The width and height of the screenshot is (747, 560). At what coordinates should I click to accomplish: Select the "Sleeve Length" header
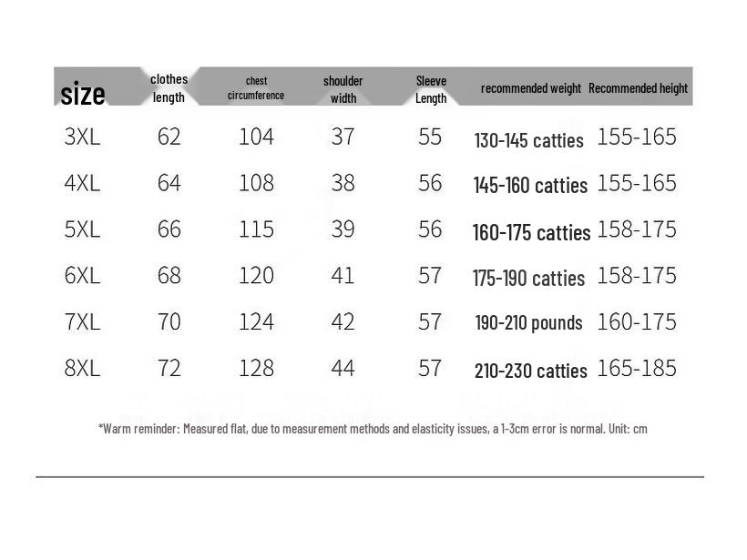pos(431,89)
